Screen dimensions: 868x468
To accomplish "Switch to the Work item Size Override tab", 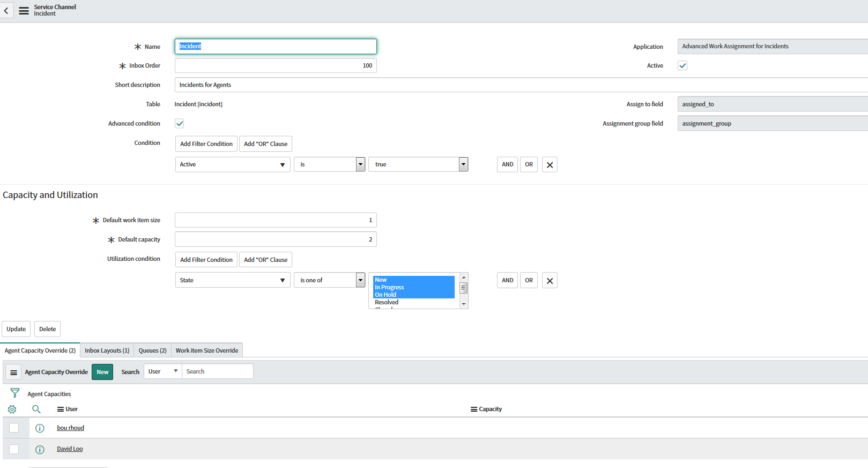I will (x=207, y=350).
